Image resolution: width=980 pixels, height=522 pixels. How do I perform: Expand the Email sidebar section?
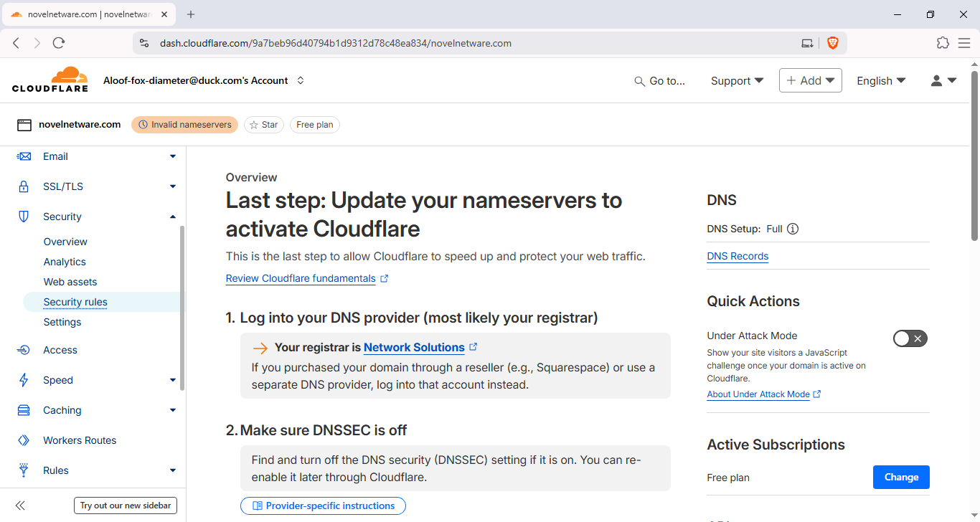coord(172,156)
